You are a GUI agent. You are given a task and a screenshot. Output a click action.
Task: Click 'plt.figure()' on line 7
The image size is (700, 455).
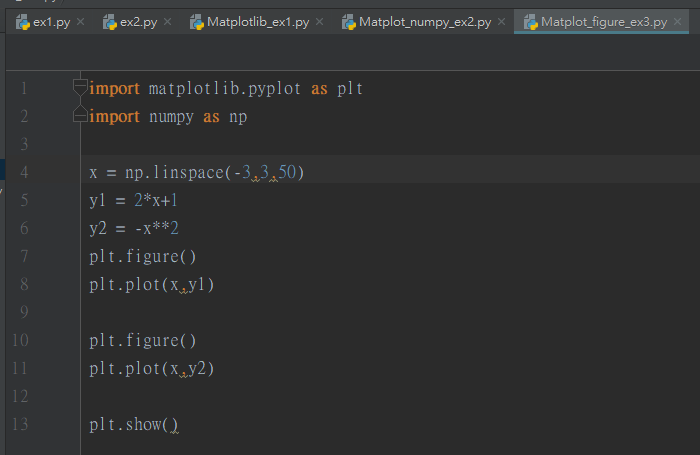click(x=142, y=256)
